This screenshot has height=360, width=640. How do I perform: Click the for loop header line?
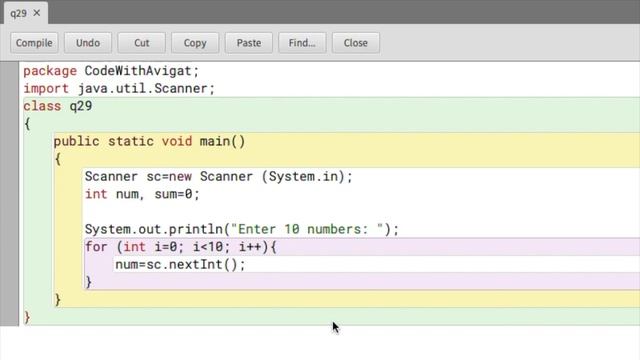[180, 247]
